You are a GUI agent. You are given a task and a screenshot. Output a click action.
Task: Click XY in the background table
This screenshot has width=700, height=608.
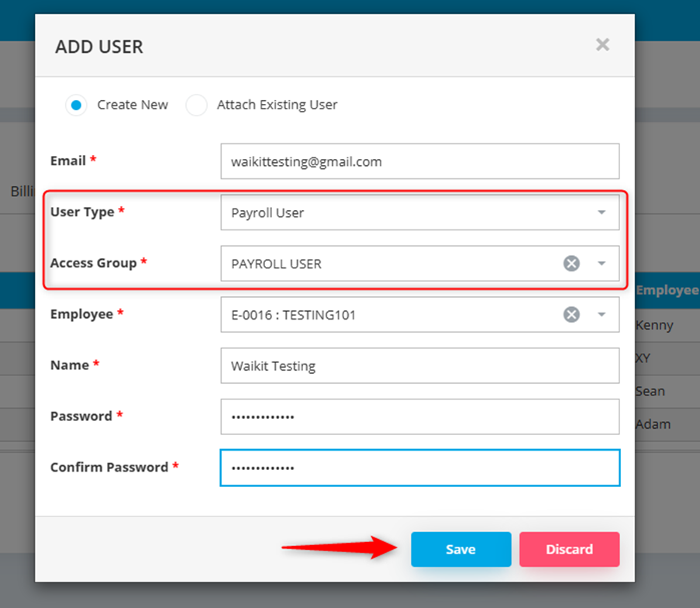coord(643,358)
